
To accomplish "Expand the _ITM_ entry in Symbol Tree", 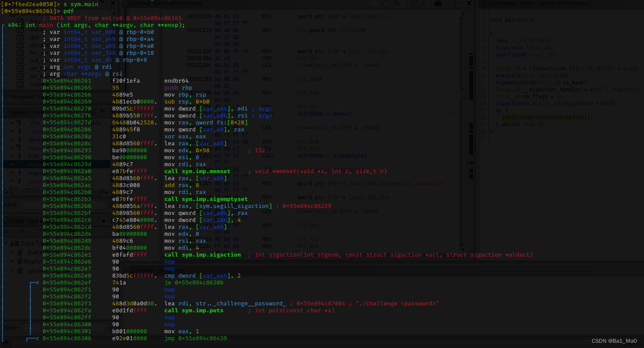I will click(x=13, y=123).
